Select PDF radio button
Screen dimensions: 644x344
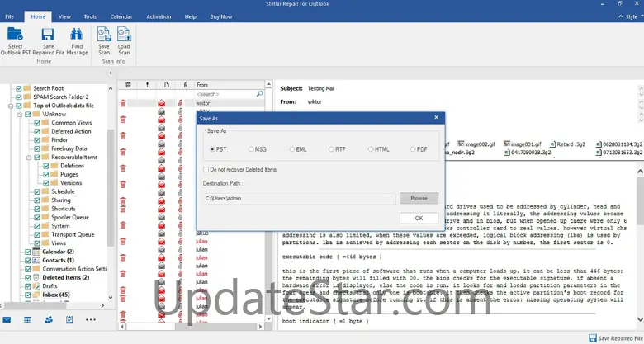click(x=413, y=149)
